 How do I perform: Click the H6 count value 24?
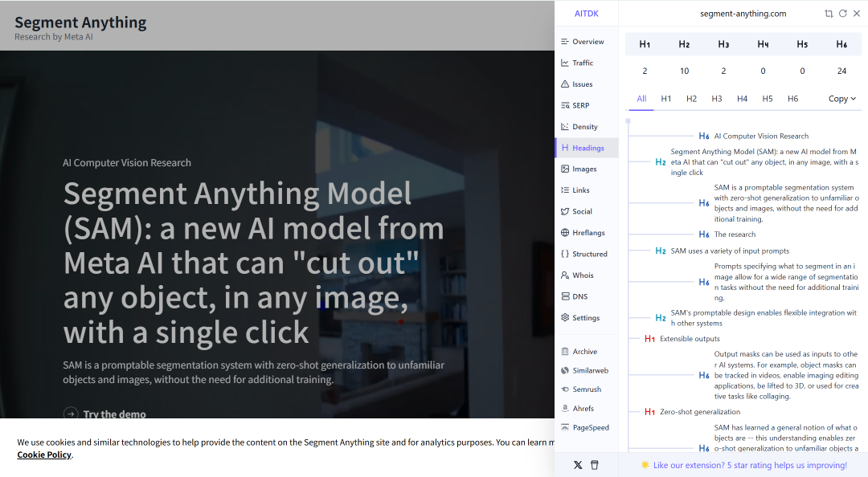click(x=841, y=71)
